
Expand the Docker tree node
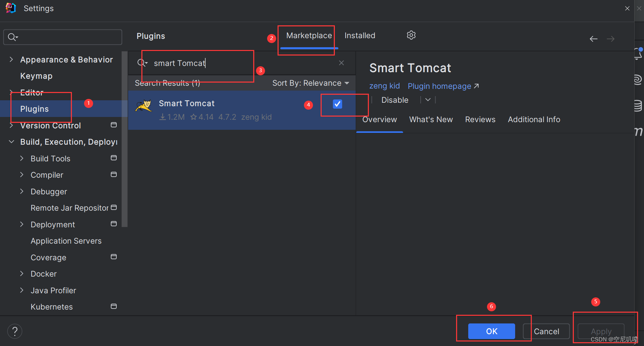coord(22,273)
